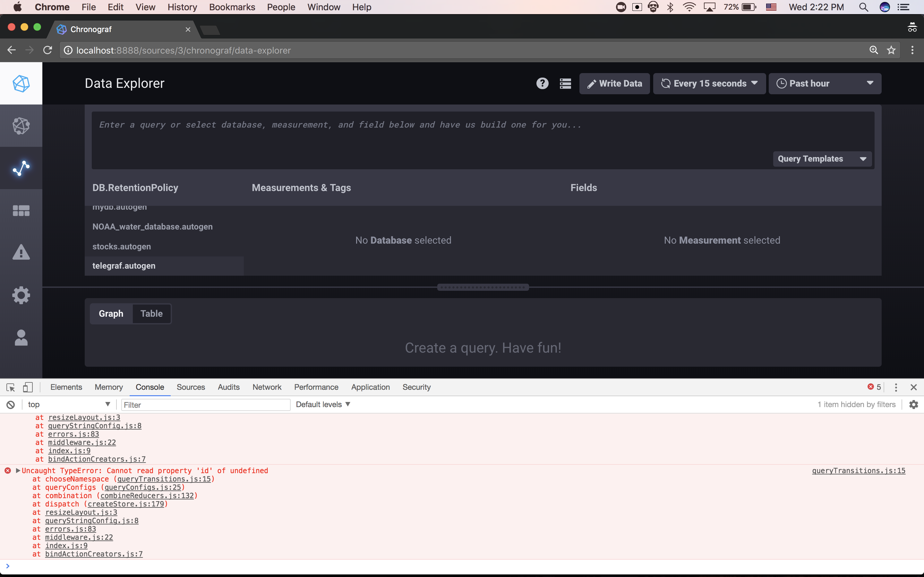Switch visualization to Graph view
The height and width of the screenshot is (577, 924).
pos(111,313)
